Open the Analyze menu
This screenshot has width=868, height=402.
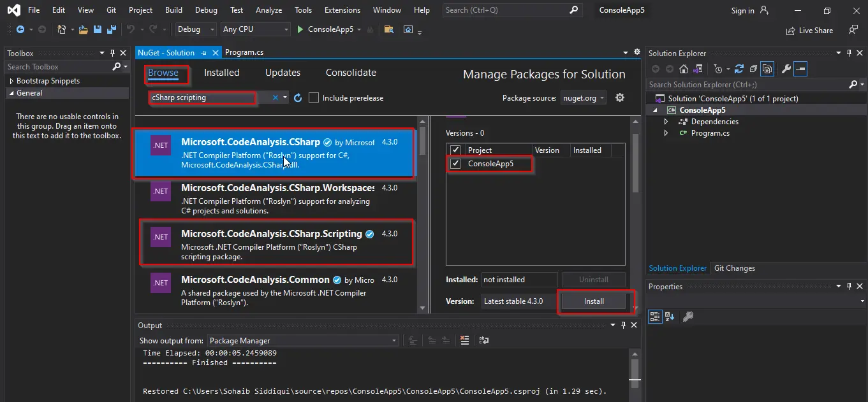pos(268,10)
